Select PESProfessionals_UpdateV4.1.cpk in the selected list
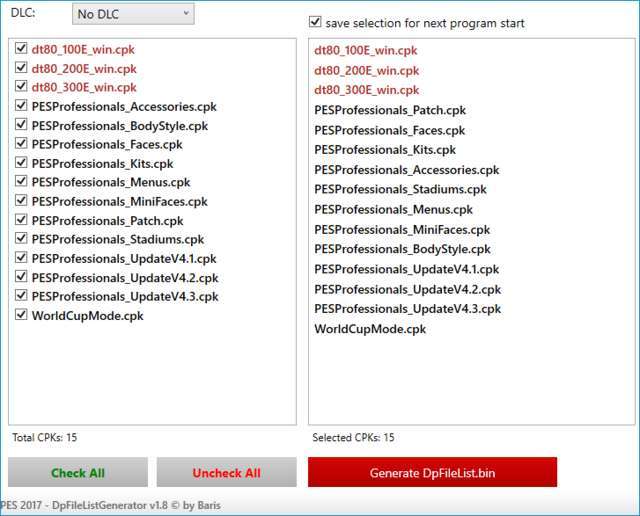Viewport: 640px width, 516px height. click(x=407, y=269)
